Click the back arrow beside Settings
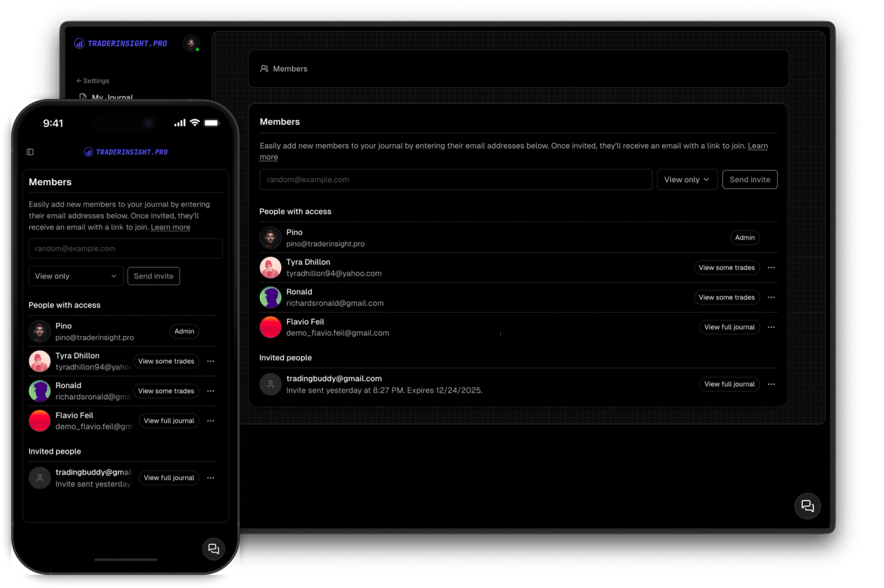The image size is (884, 588). tap(78, 80)
